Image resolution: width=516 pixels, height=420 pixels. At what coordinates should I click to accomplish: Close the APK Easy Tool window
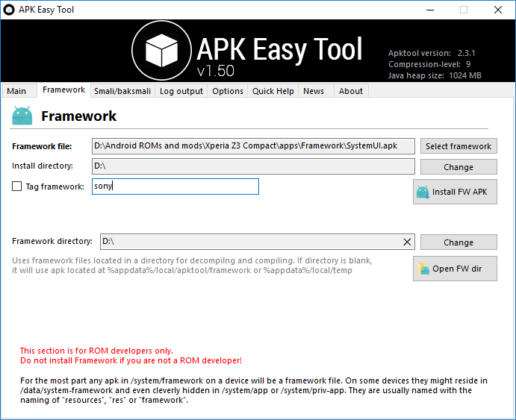point(498,10)
